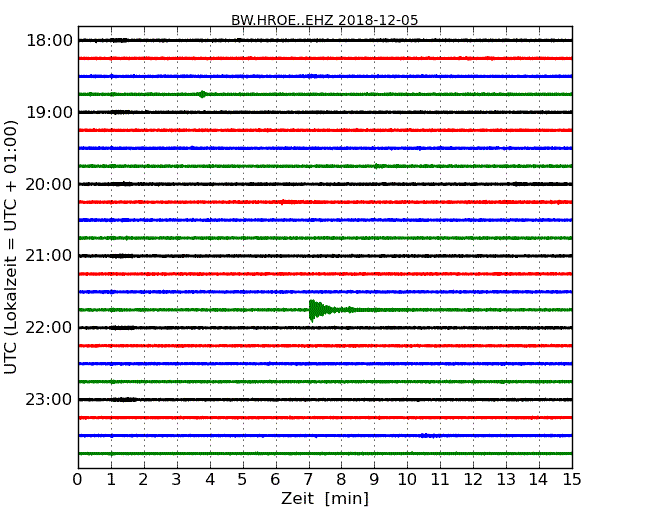The image size is (650, 520).
Task: Click the plot title BW.HROE..EHZ 2018-12-05
Action: 325,20
